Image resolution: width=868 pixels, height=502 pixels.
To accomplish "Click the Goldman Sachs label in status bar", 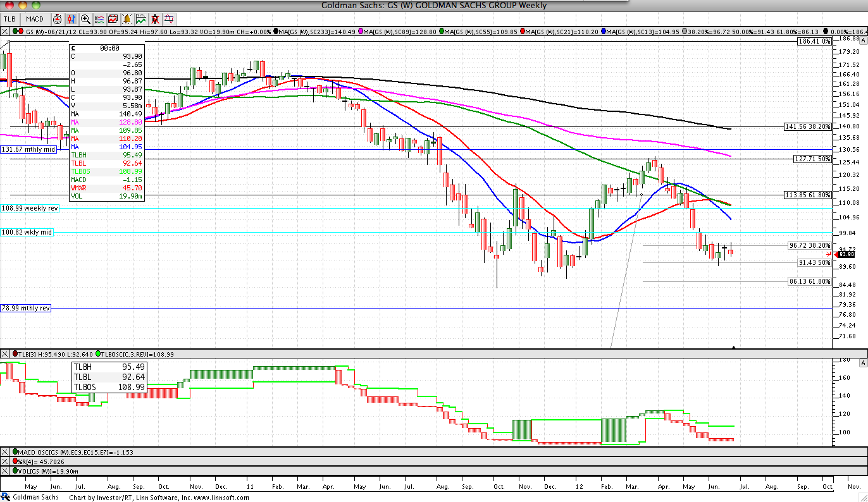I will (x=36, y=497).
